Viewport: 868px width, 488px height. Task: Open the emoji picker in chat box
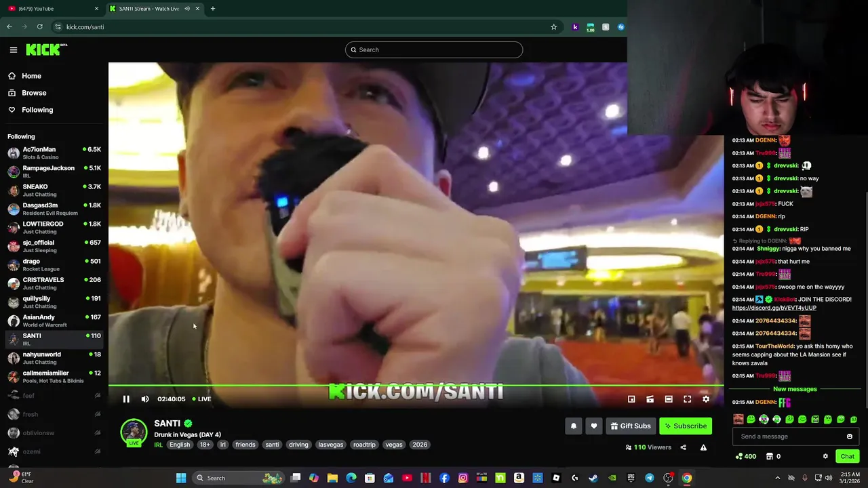click(x=849, y=436)
